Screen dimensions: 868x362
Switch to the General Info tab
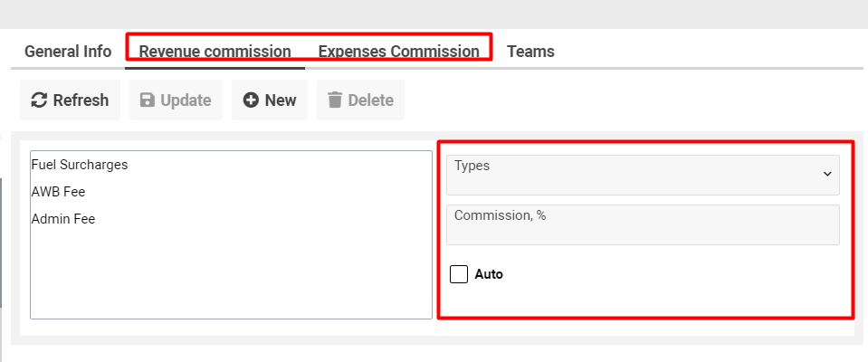click(x=68, y=52)
